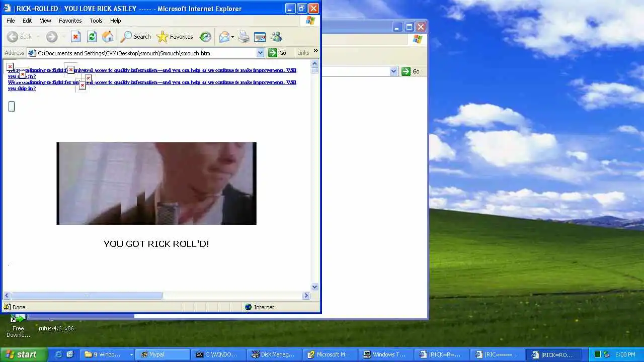
Task: Open the Edit menu
Action: (27, 21)
